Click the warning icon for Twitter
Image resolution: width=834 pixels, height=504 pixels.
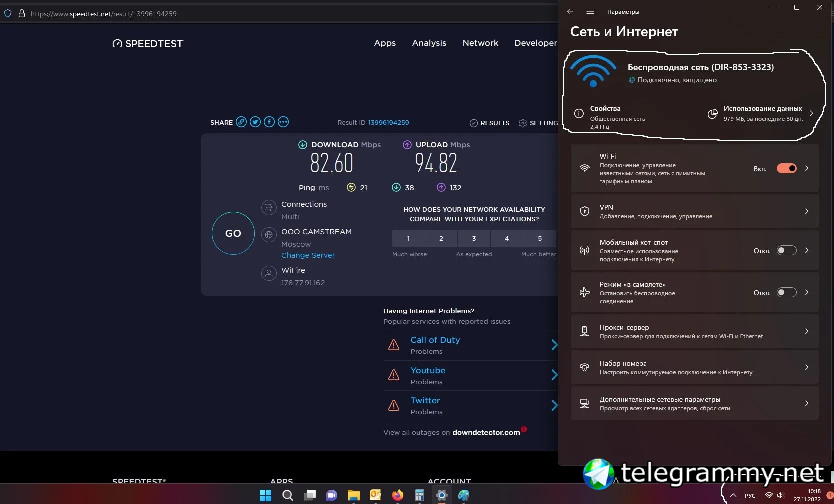(394, 405)
